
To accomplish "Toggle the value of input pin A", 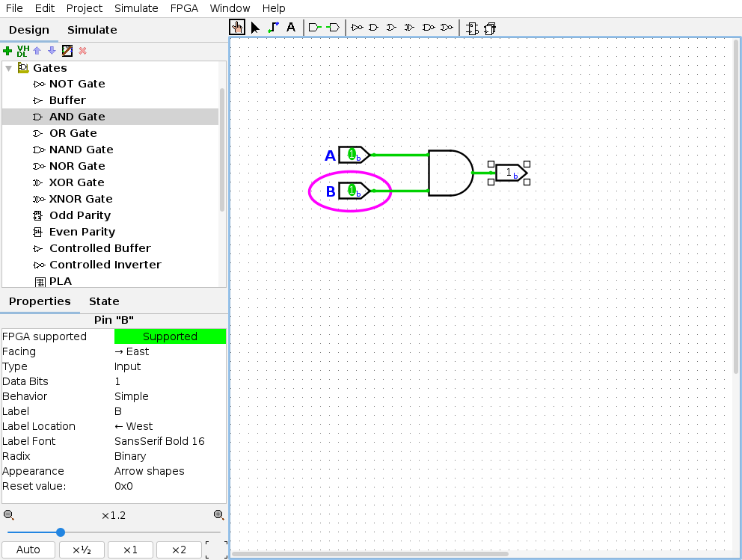I will pyautogui.click(x=351, y=155).
